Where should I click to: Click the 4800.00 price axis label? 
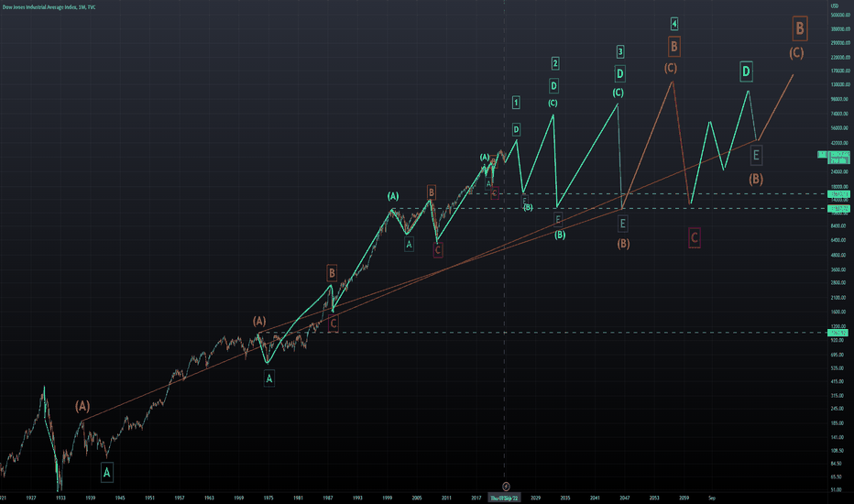(x=838, y=255)
